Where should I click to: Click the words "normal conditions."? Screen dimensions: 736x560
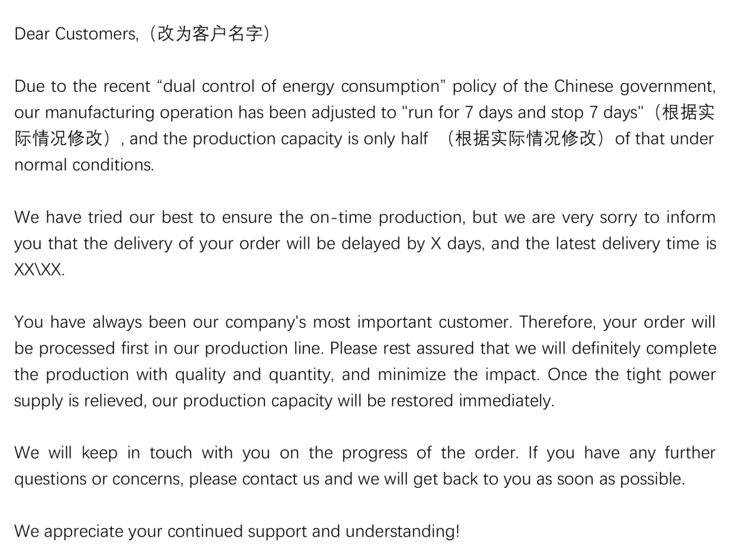point(85,166)
